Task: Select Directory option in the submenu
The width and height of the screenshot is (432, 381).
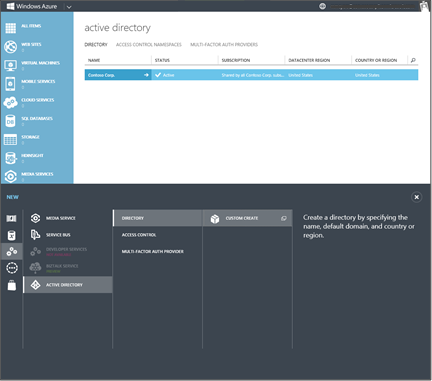Action: click(158, 218)
